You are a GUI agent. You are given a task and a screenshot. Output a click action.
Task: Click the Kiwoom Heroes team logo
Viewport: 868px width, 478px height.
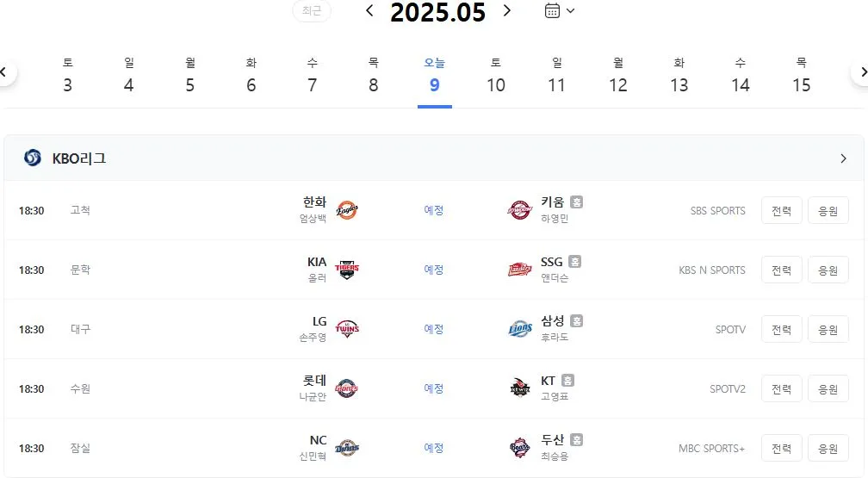coord(520,210)
